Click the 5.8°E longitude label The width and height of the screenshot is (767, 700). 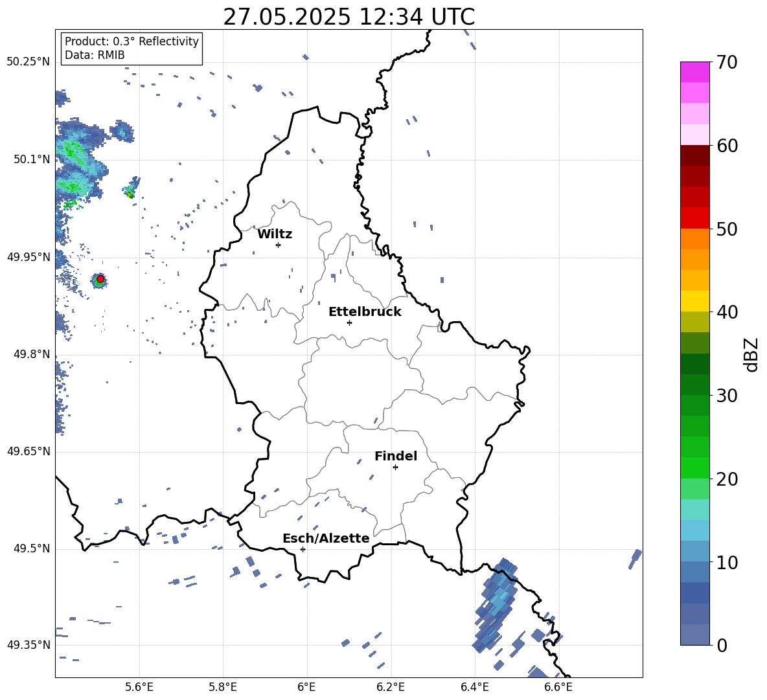[x=223, y=687]
